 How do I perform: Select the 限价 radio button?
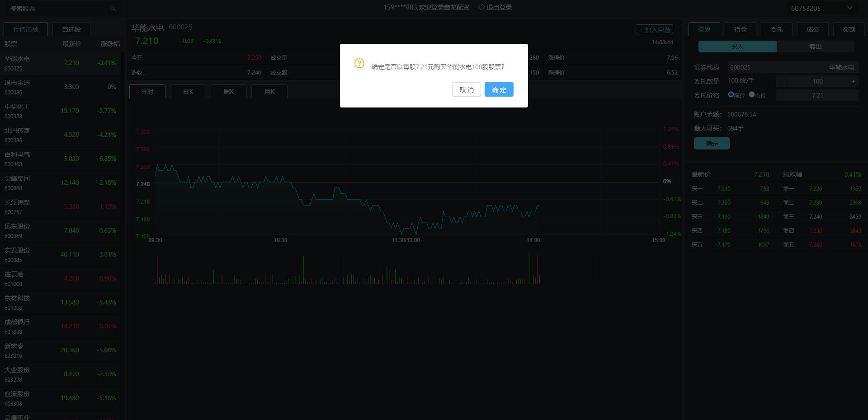coord(731,94)
